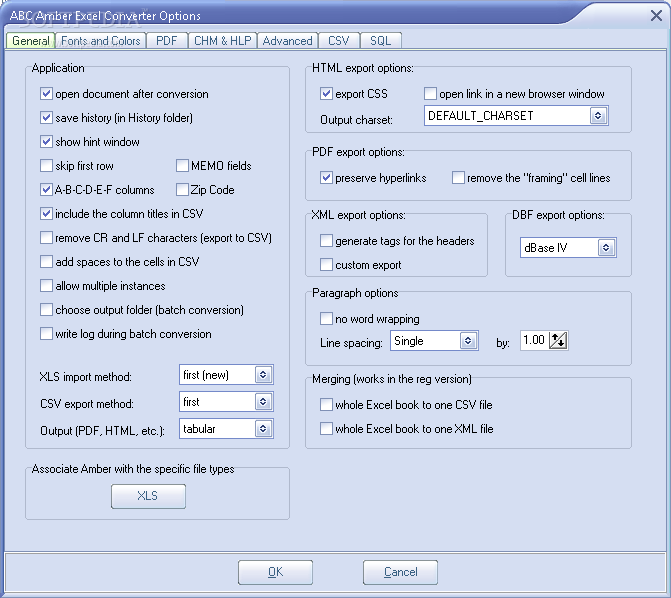
Task: Uncheck open document after conversion
Action: pos(46,94)
